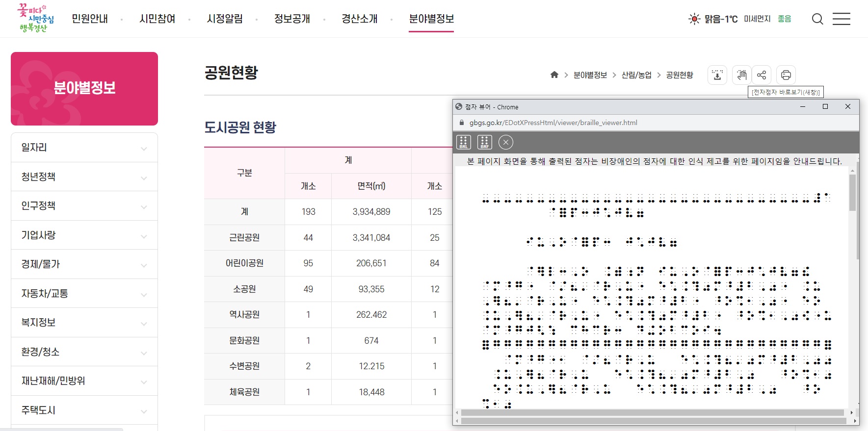Click the 면적(㎡) column header
This screenshot has width=868, height=431.
pyautogui.click(x=371, y=186)
